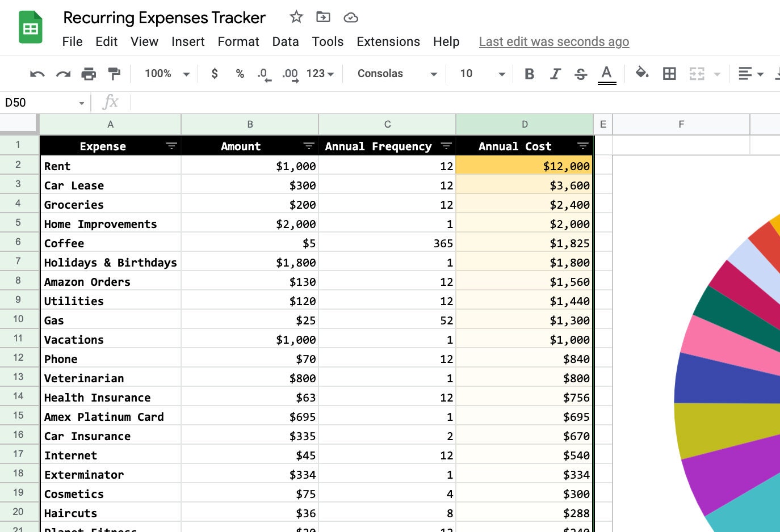Open the Borders menu icon
This screenshot has width=780, height=532.
point(669,73)
